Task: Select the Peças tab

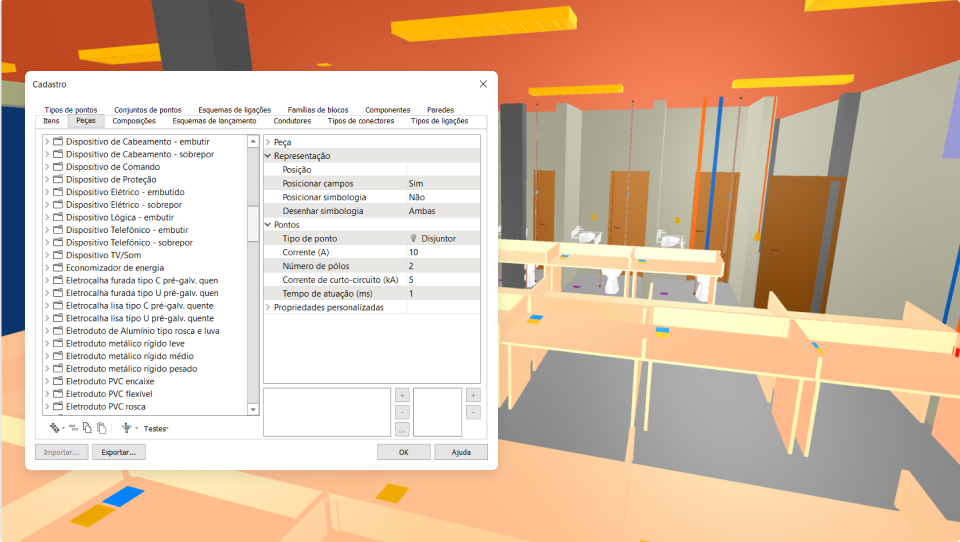Action: (86, 121)
